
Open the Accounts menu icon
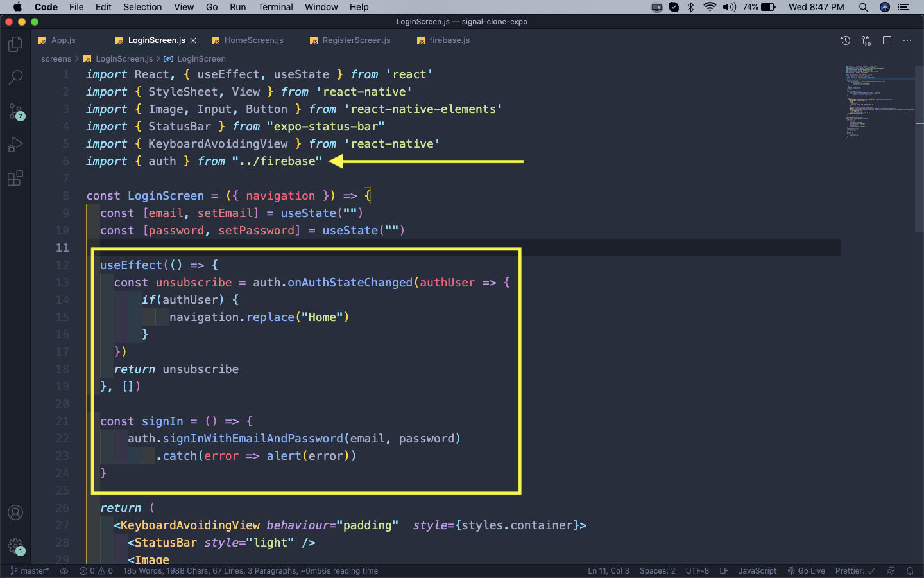tap(15, 512)
